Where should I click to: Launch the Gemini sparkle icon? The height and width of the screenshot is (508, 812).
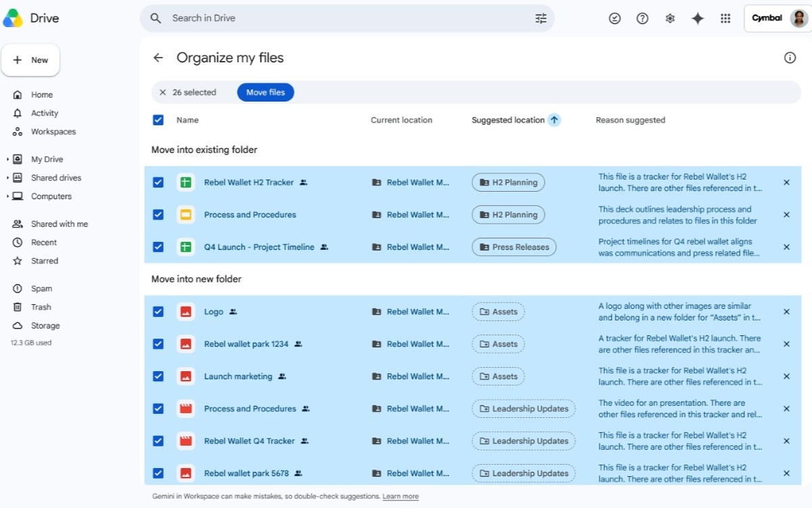[x=698, y=18]
